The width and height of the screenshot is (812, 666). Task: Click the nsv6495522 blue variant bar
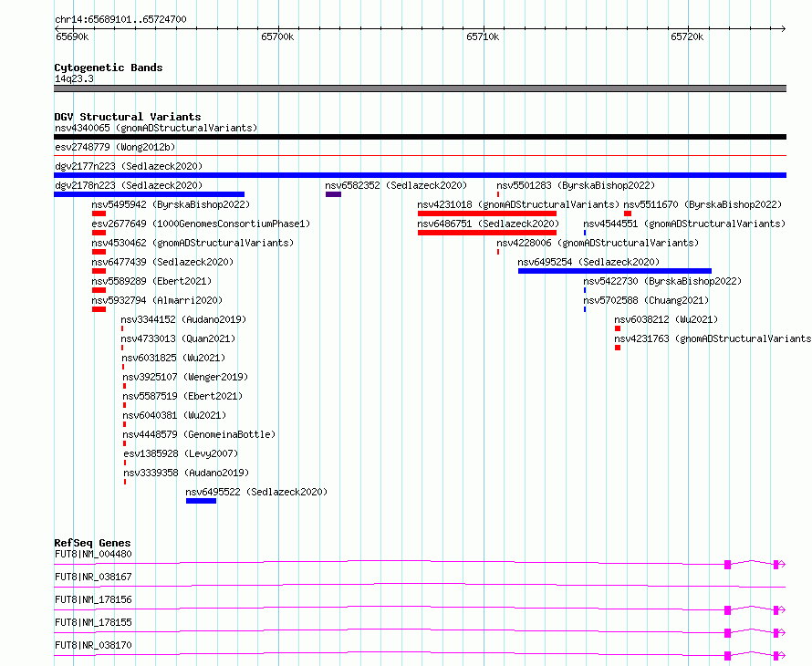point(202,501)
